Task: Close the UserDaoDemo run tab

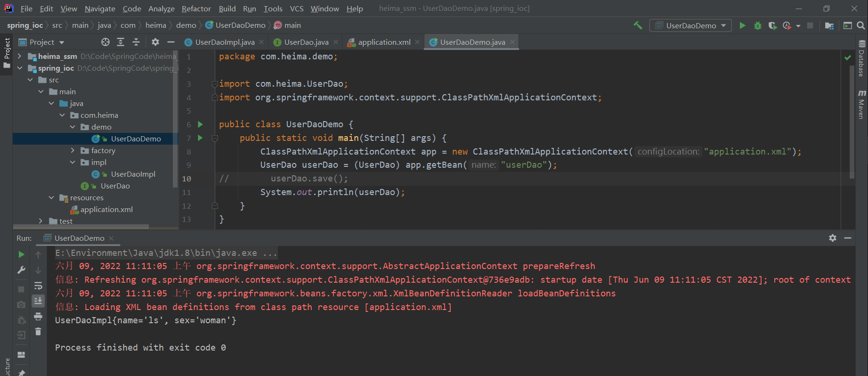Action: (111, 238)
